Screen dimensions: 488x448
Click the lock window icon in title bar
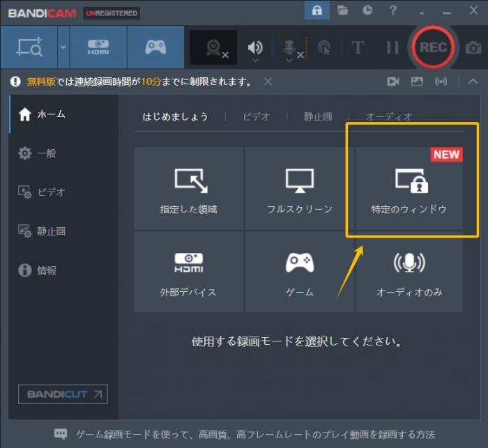point(317,10)
